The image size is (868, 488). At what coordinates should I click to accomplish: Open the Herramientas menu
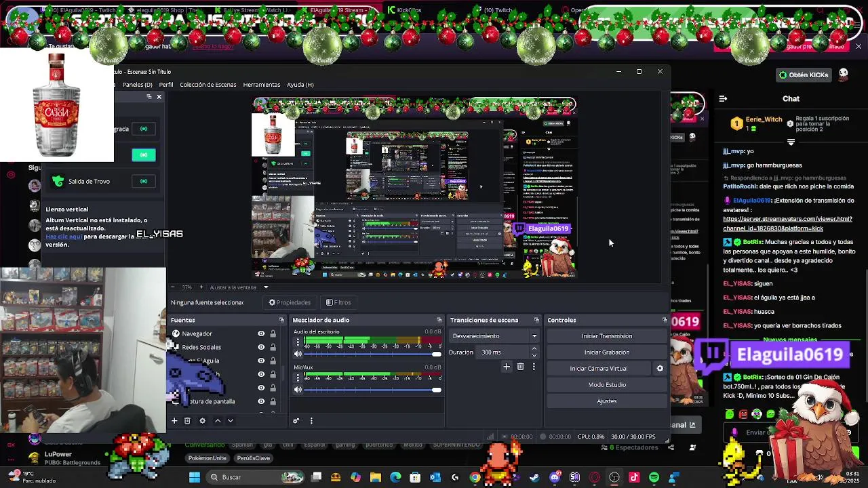[x=262, y=85]
